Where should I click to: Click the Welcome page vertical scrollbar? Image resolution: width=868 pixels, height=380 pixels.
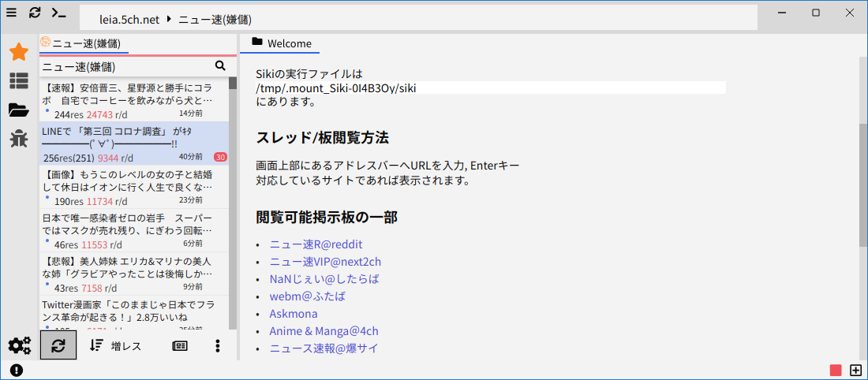(x=863, y=185)
